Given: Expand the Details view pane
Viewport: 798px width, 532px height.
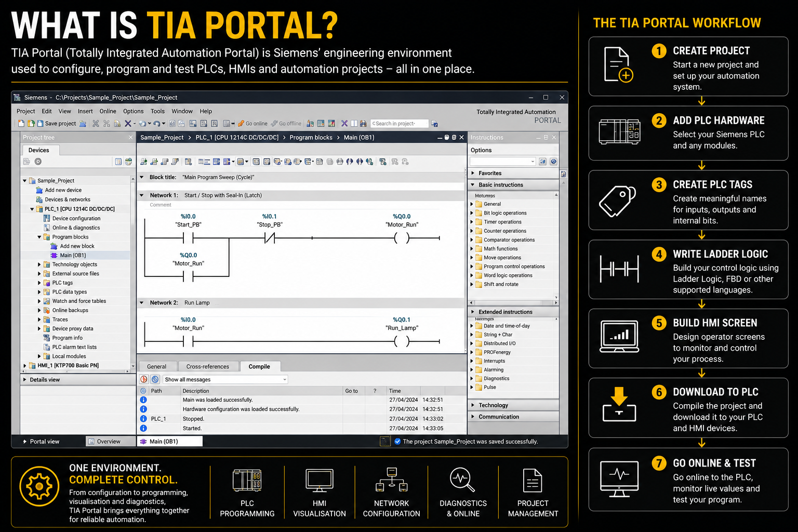Looking at the screenshot, I should pos(25,380).
